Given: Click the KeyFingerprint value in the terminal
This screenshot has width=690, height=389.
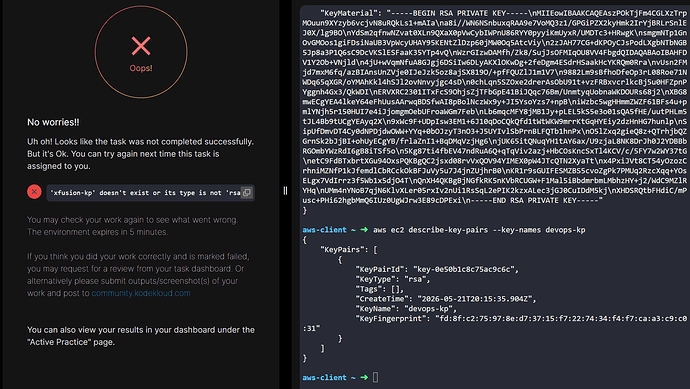Looking at the screenshot, I should (495, 323).
